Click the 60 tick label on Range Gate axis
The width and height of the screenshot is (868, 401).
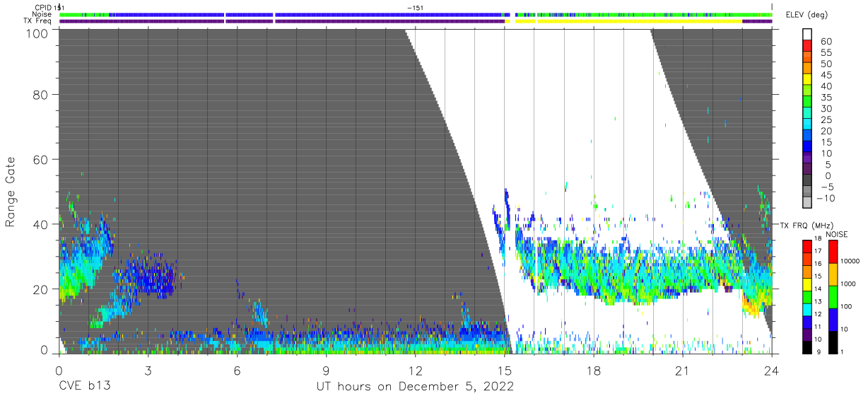tap(42, 159)
